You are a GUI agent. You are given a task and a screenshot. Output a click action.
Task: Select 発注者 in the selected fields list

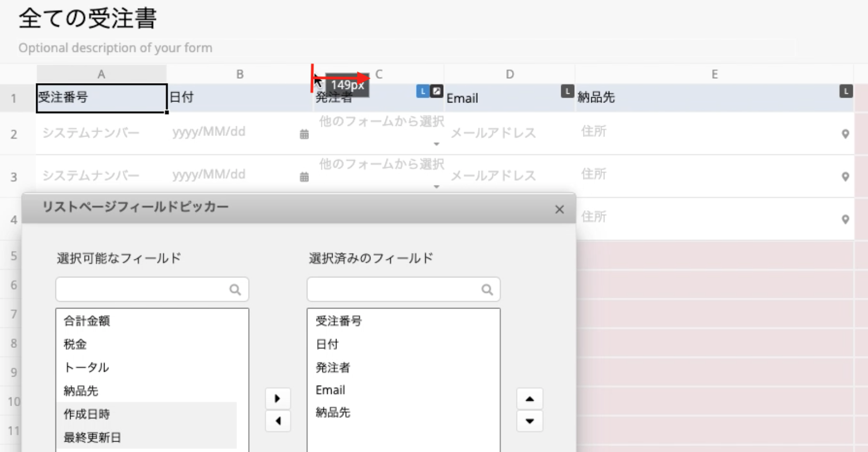(x=333, y=367)
